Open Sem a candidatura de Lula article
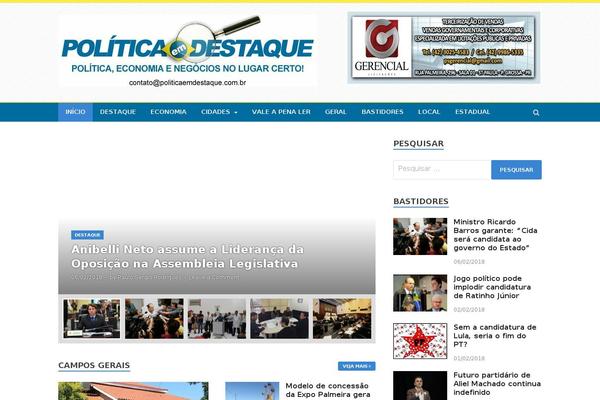The height and width of the screenshot is (400, 600). (495, 336)
